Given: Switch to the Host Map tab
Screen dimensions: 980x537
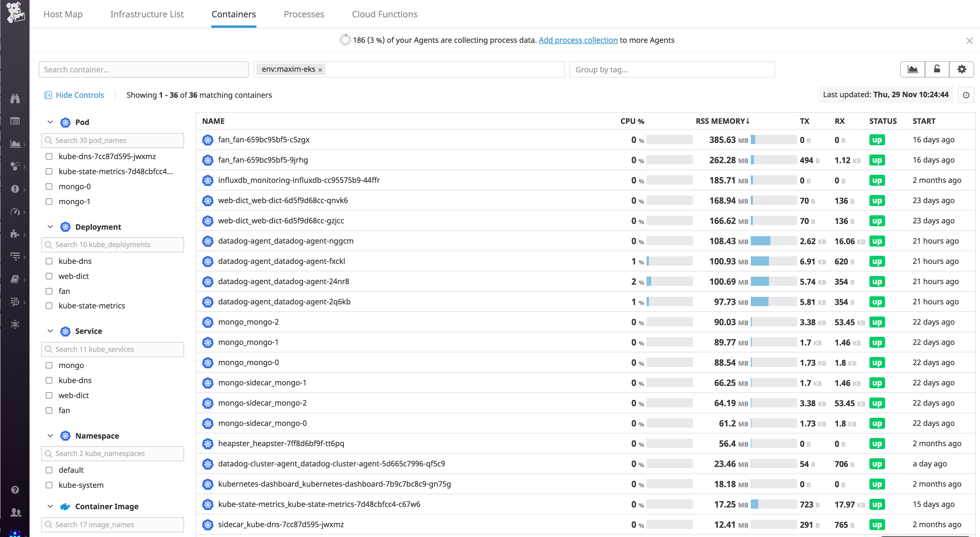Looking at the screenshot, I should point(63,14).
